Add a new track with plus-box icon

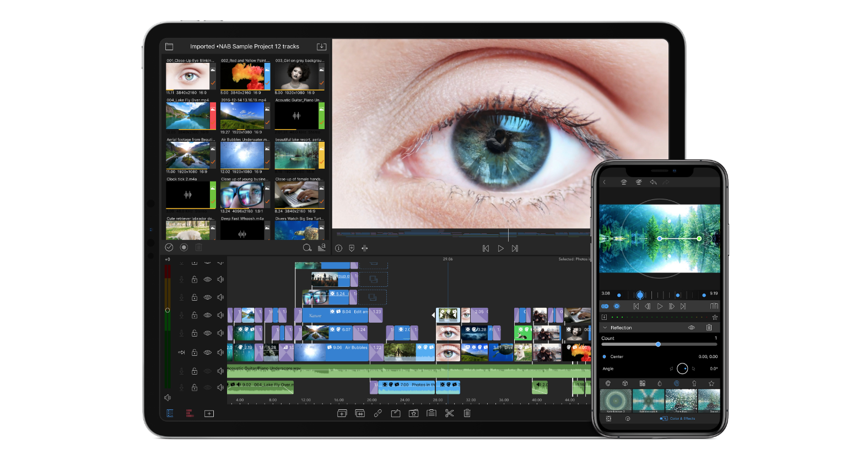[x=209, y=413]
